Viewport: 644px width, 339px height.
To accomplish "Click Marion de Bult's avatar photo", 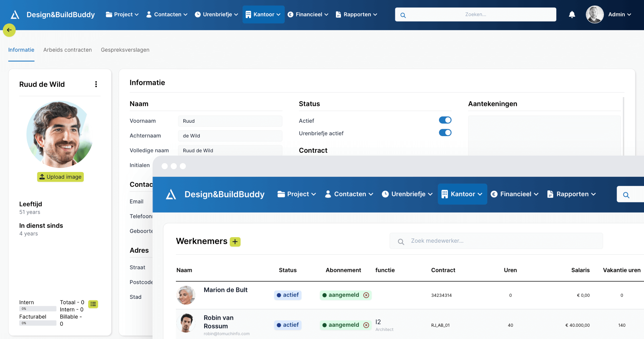I will click(x=186, y=295).
